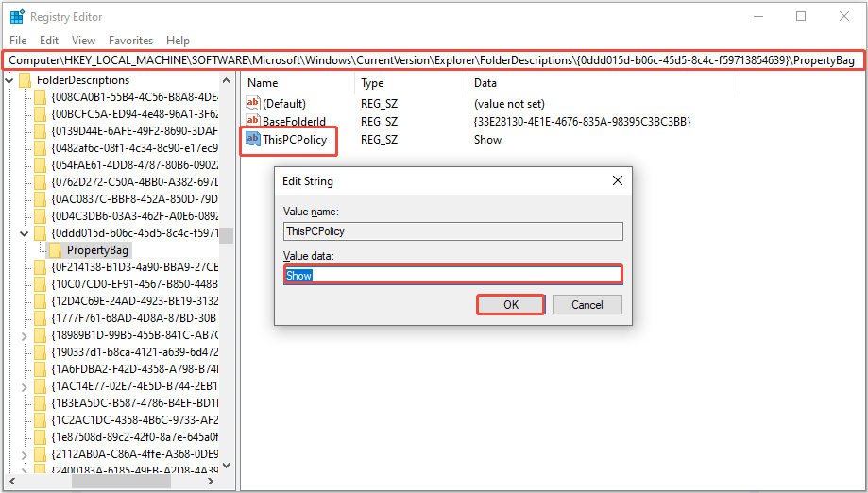Click REG_SZ type cell of BaseFolderId

pos(379,121)
